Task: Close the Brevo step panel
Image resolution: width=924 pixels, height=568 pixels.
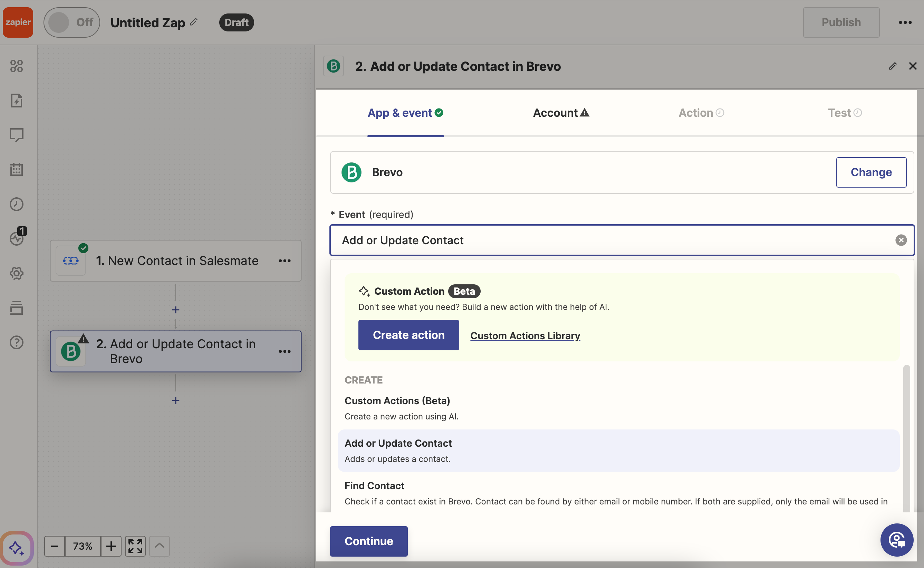Action: point(913,66)
